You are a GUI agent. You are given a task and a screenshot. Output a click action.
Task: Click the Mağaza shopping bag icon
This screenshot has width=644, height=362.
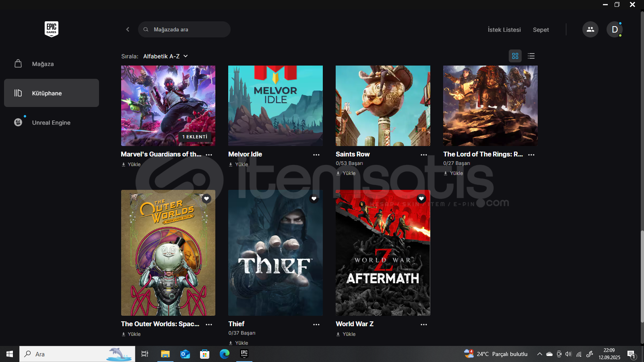point(18,64)
